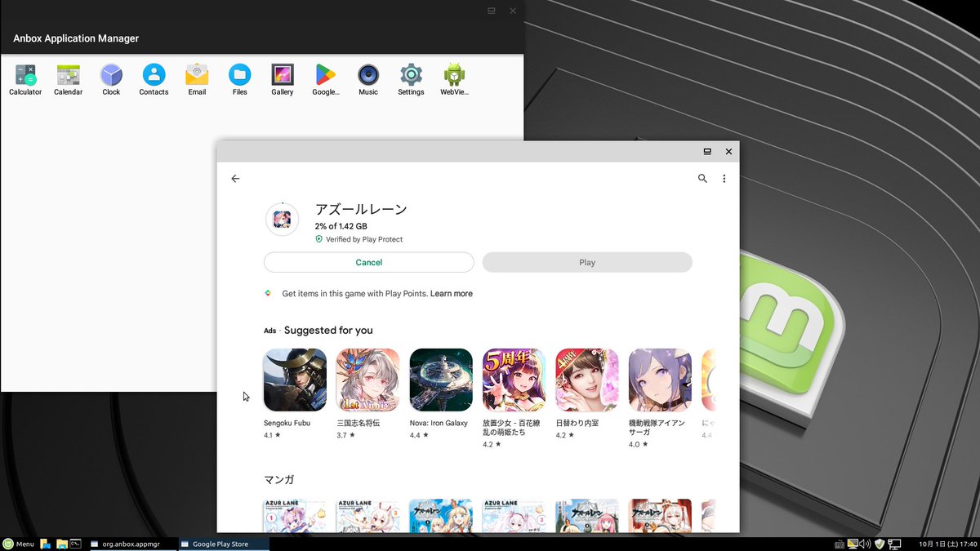The width and height of the screenshot is (980, 551).
Task: Click the マンガ section heading
Action: (x=278, y=479)
